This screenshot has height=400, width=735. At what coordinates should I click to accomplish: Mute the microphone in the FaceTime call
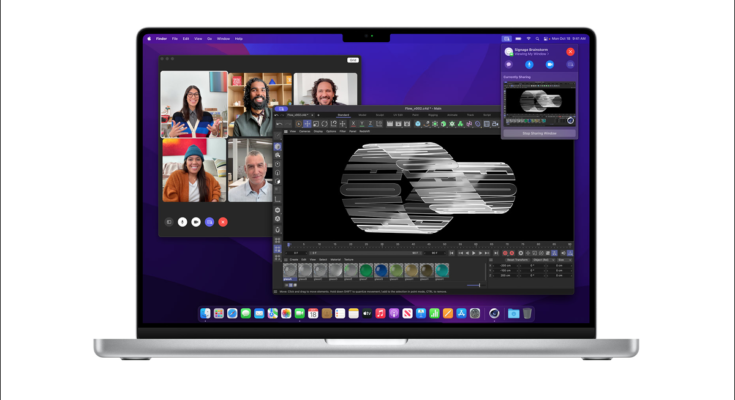[182, 221]
